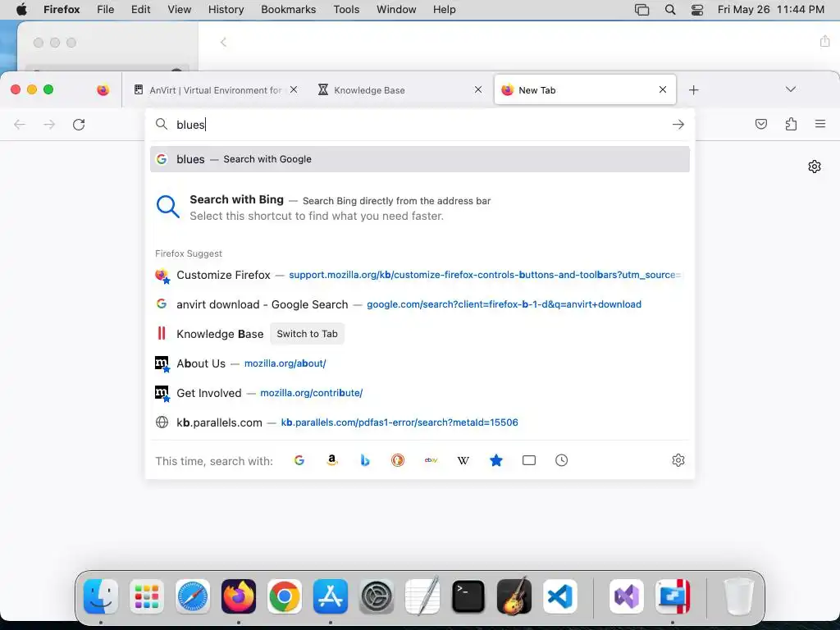Open search settings gear in suggestion panel
Image resolution: width=840 pixels, height=630 pixels.
678,460
